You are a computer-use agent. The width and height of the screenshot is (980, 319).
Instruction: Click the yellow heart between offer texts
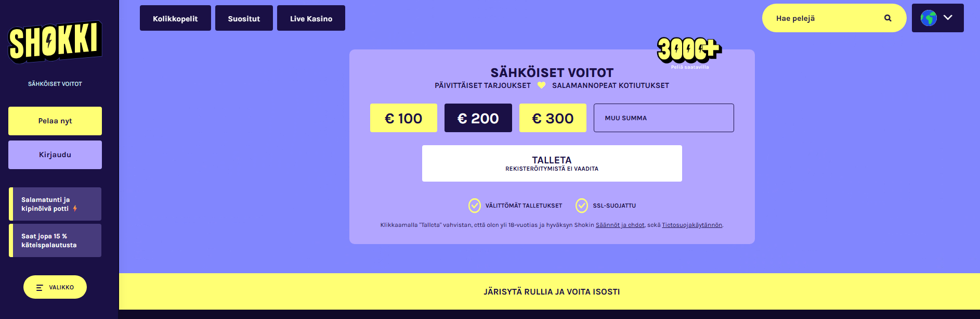pos(541,85)
